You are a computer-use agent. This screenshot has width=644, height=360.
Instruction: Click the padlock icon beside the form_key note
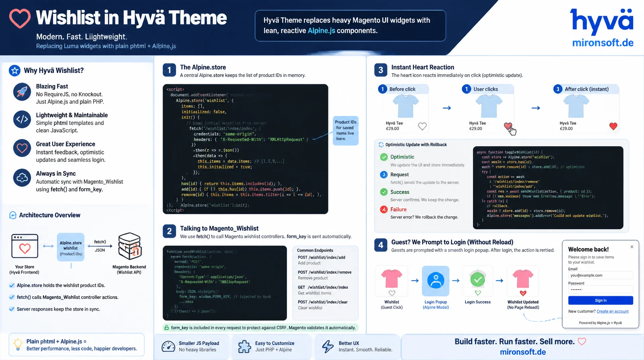click(166, 328)
